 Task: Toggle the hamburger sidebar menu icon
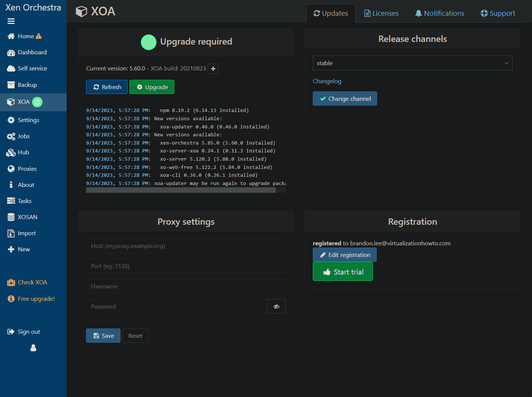coord(11,21)
